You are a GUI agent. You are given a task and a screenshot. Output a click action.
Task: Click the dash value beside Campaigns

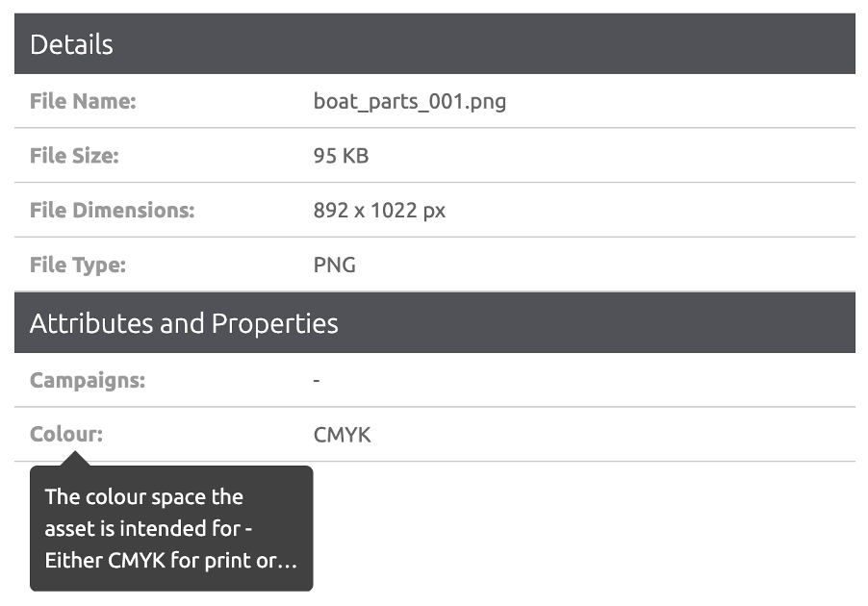tap(317, 381)
